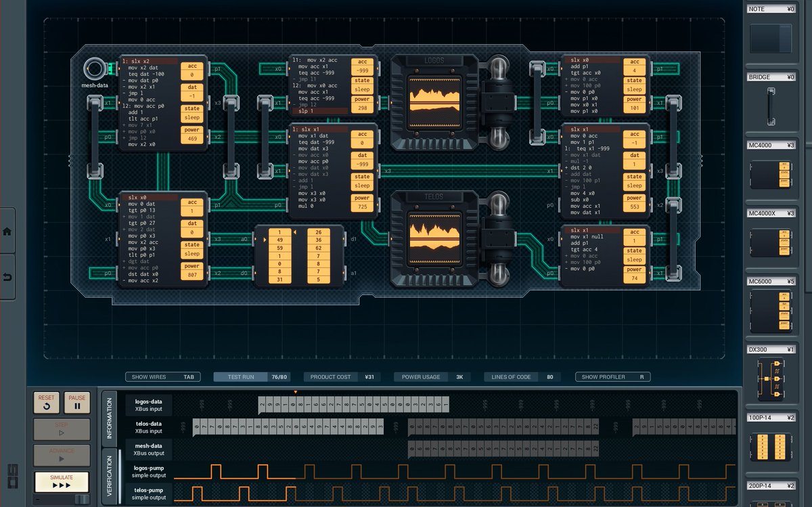Click the PRODUCT COST readout
This screenshot has height=507, width=812.
(x=342, y=377)
